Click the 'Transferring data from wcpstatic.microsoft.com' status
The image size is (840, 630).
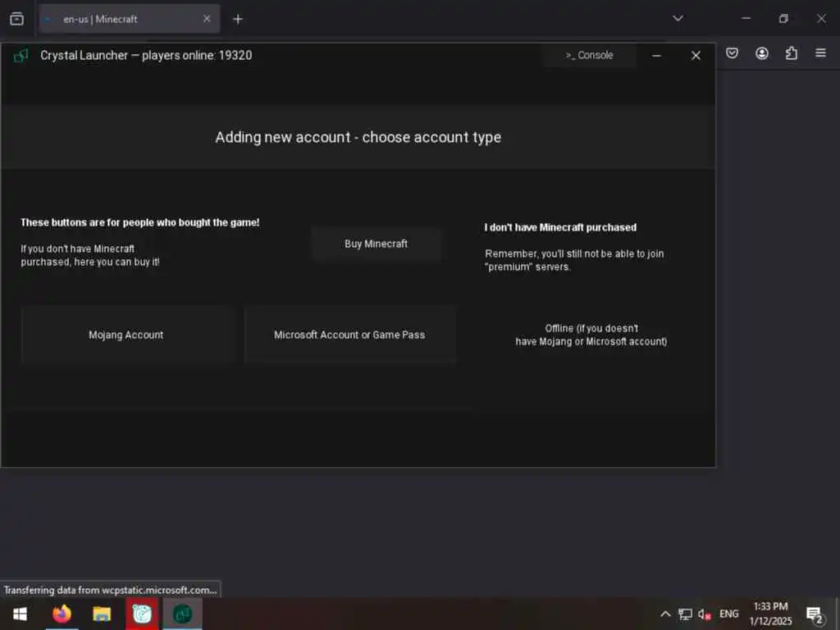(x=111, y=590)
